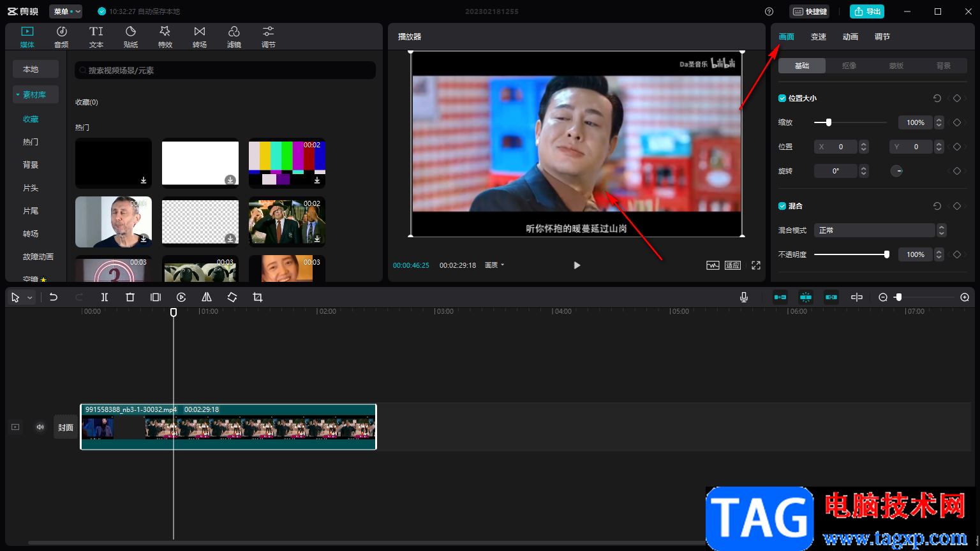
Task: Click the 导出 export button
Action: 867,11
